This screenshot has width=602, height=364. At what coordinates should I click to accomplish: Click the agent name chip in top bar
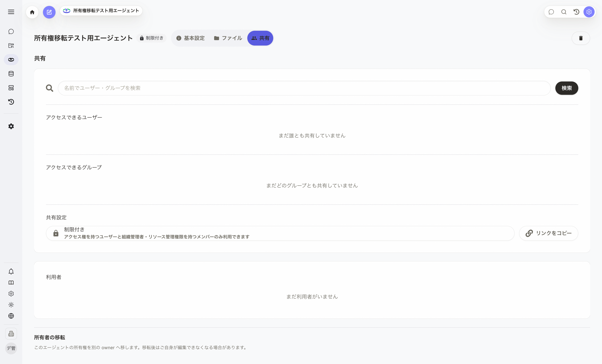pyautogui.click(x=101, y=11)
